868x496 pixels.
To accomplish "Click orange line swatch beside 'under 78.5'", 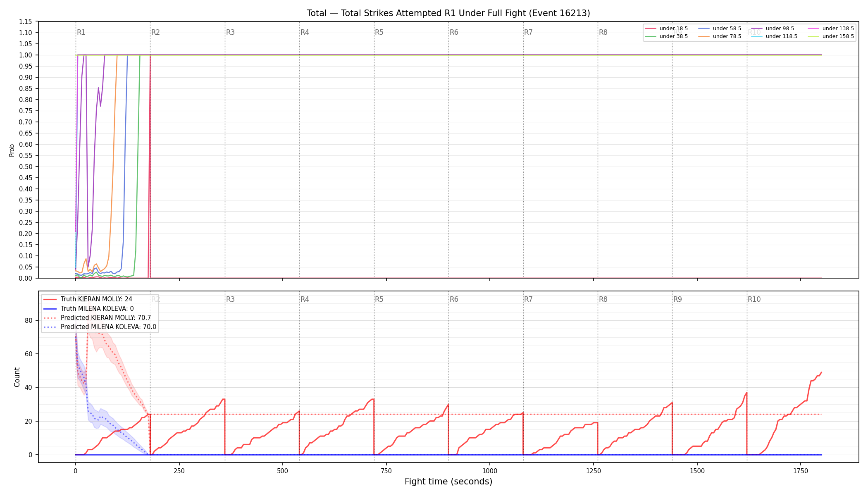I will click(704, 36).
